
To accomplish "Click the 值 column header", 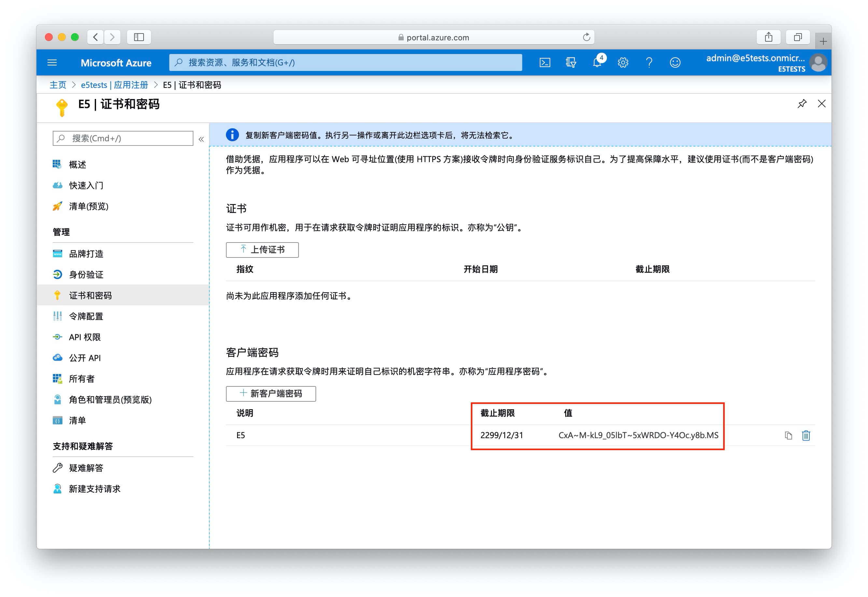I will pos(568,413).
